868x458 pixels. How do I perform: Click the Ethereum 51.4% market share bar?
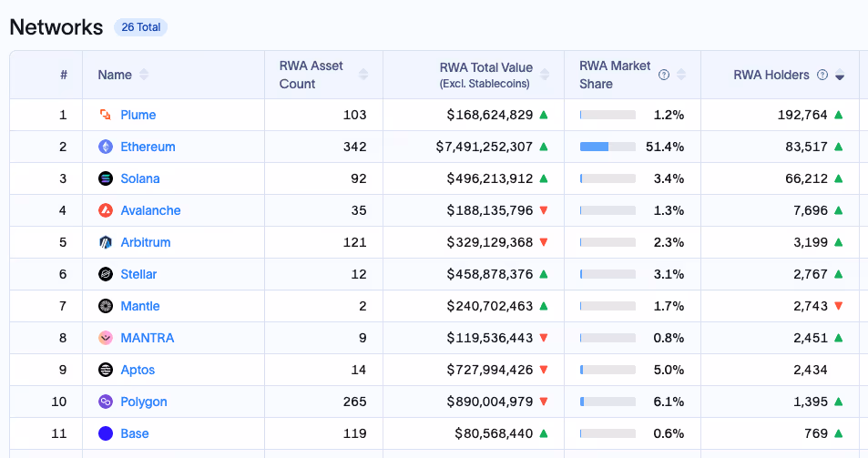[x=608, y=147]
